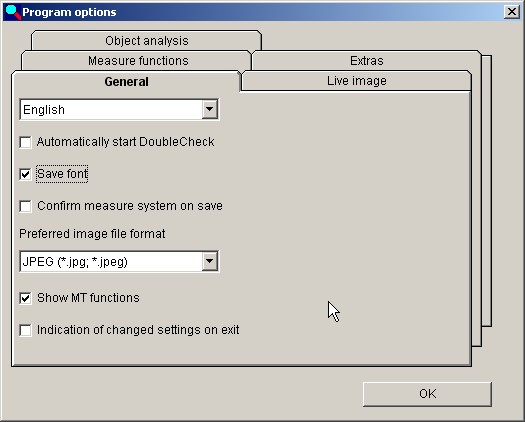This screenshot has width=525, height=422.
Task: Uncheck the Save font checkbox
Action: point(26,174)
